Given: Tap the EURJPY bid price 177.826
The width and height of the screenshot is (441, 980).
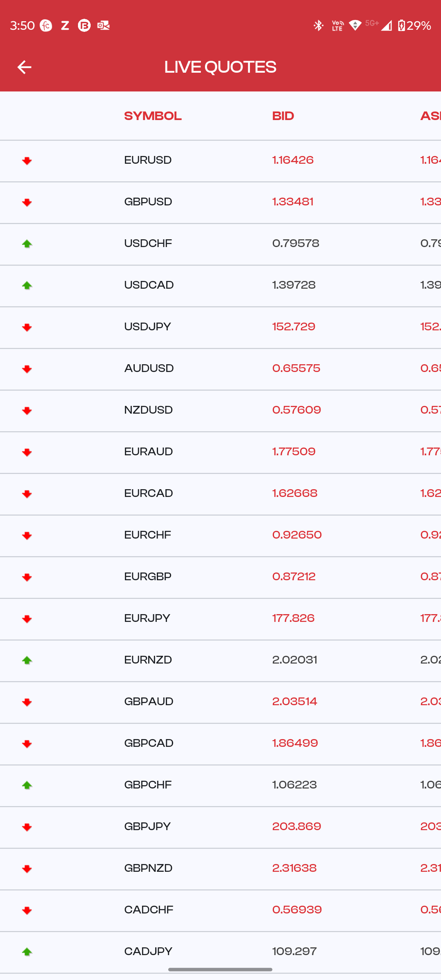Looking at the screenshot, I should 293,618.
